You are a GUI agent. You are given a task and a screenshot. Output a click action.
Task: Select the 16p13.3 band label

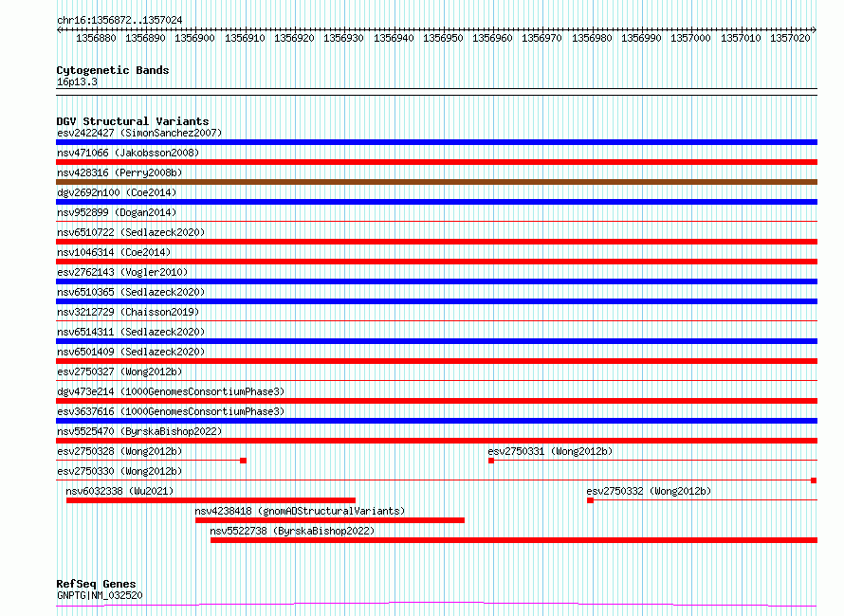(77, 82)
